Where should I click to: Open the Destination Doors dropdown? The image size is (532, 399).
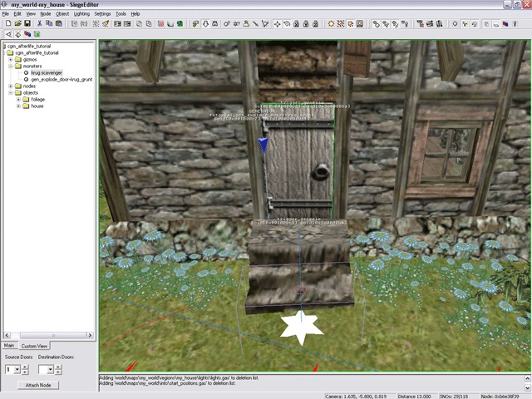point(51,369)
